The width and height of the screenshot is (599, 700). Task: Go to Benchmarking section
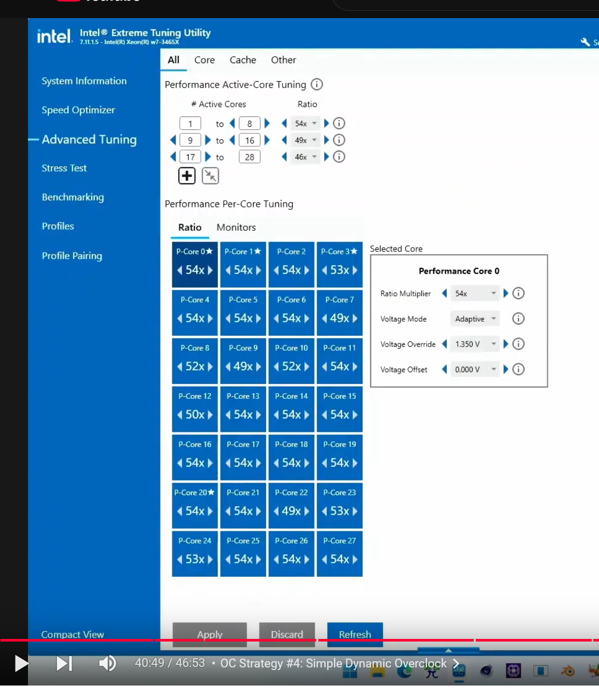[x=73, y=197]
